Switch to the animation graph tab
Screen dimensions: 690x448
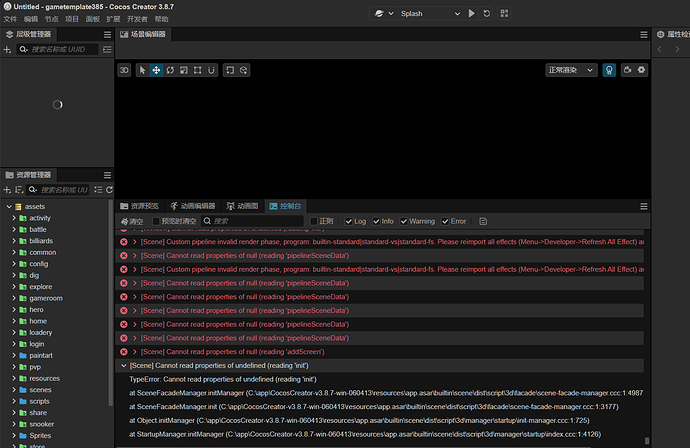pyautogui.click(x=242, y=206)
